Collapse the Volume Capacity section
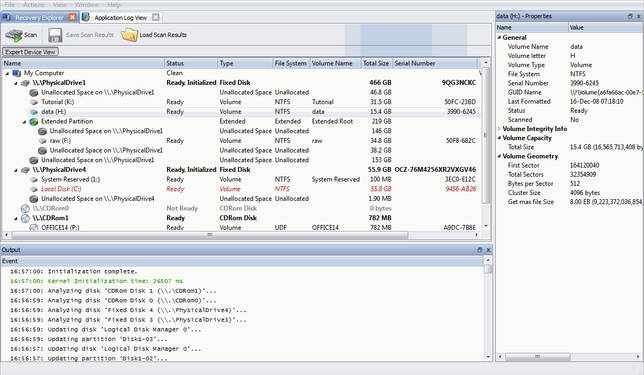 click(x=500, y=138)
